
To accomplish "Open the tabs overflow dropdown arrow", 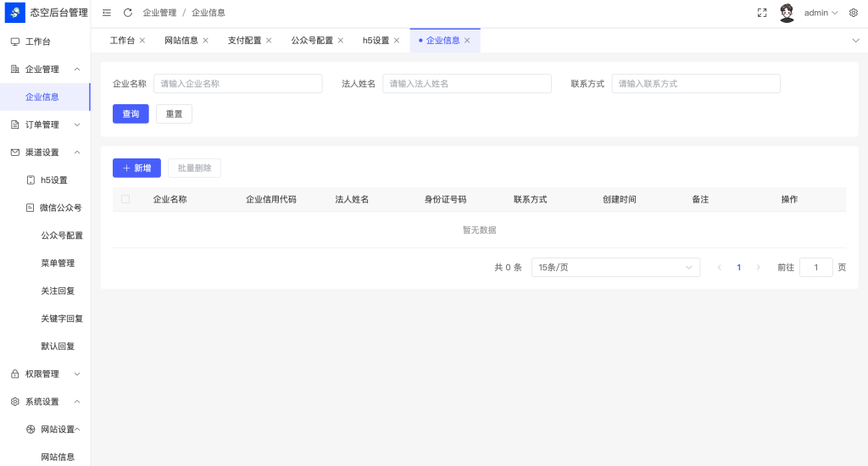I will click(x=856, y=41).
